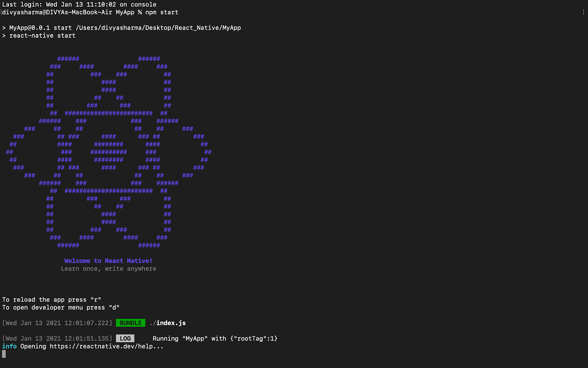Click the grey LOG badge
This screenshot has height=368, width=588.
point(125,338)
